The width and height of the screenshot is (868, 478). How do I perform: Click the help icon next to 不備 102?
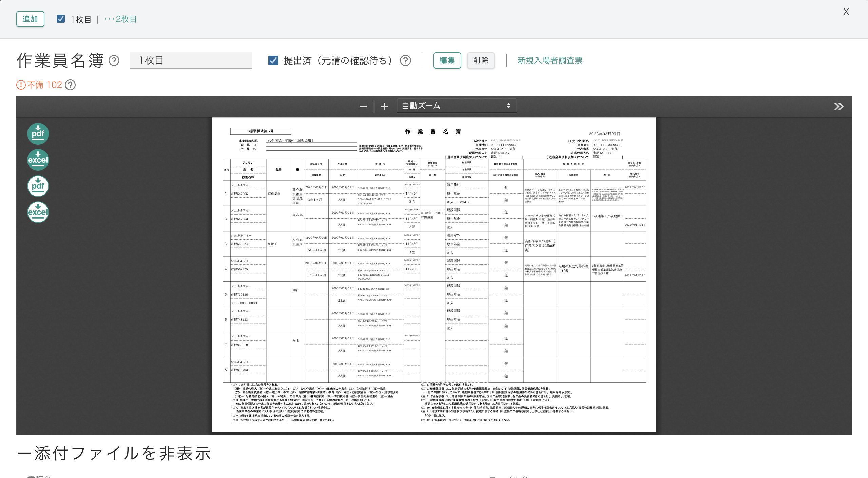coord(70,85)
